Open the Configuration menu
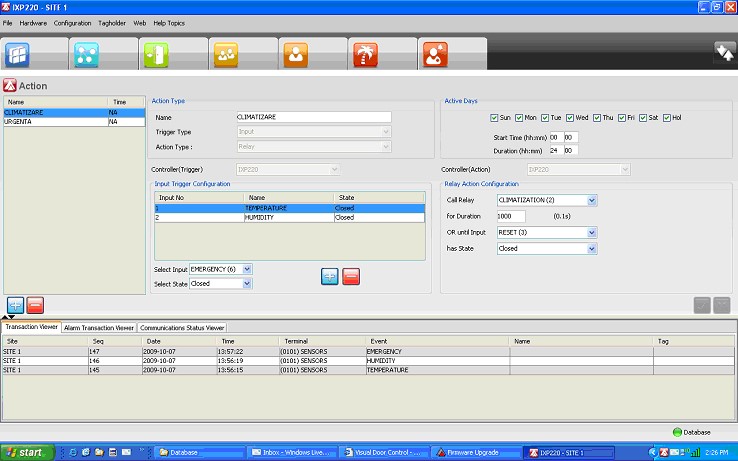The height and width of the screenshot is (461, 738). coord(72,23)
